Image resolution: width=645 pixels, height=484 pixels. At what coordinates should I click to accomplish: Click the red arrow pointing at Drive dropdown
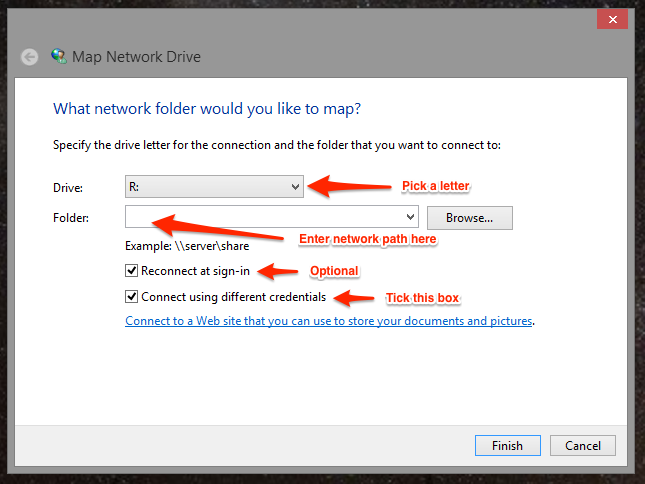click(348, 186)
